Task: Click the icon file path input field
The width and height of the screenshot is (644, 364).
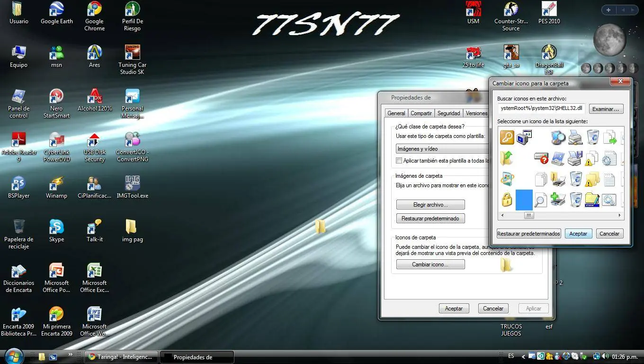Action: coord(541,108)
